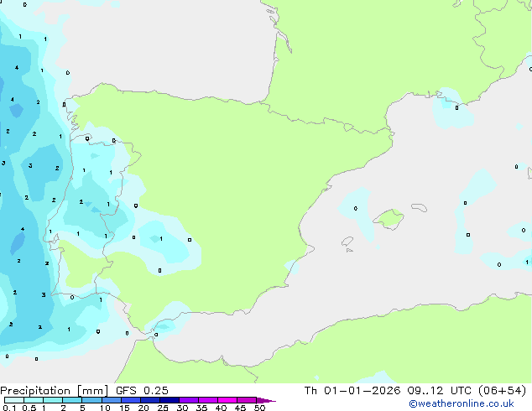Screen dimensions: 532x411
Task: Click the '20' legend scale label
Action: [x=143, y=408]
